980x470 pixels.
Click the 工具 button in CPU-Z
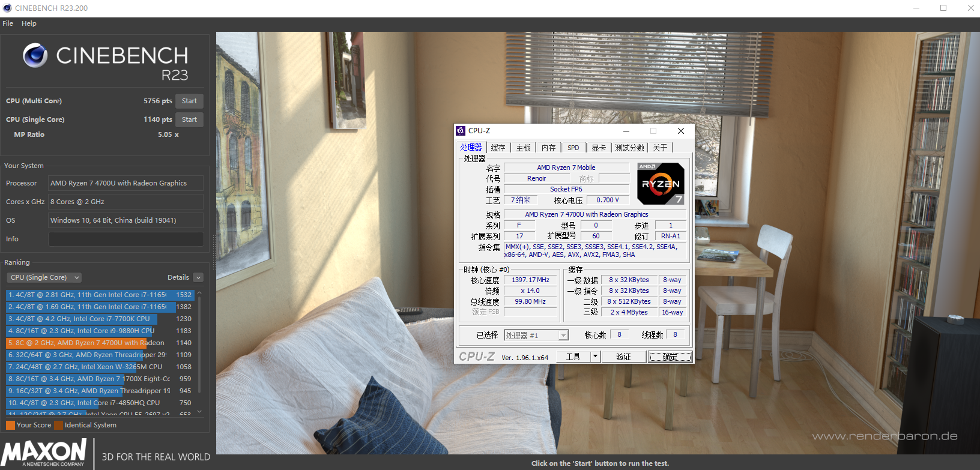click(573, 357)
